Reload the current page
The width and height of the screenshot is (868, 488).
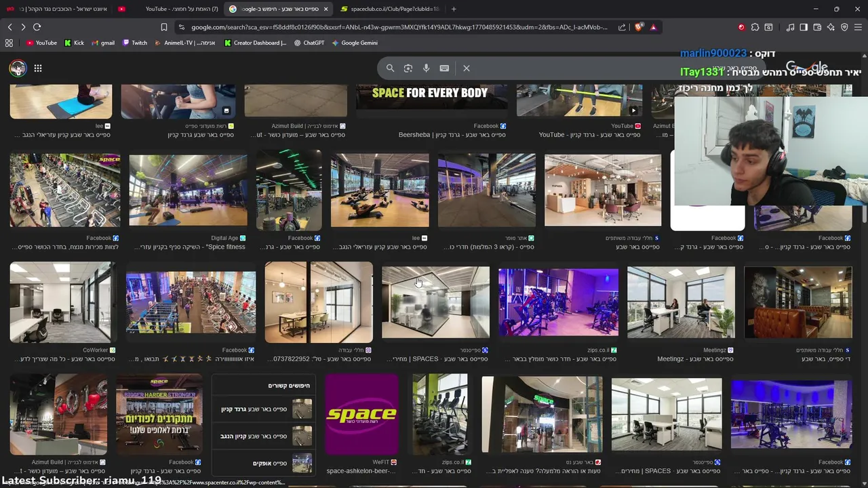click(x=37, y=27)
